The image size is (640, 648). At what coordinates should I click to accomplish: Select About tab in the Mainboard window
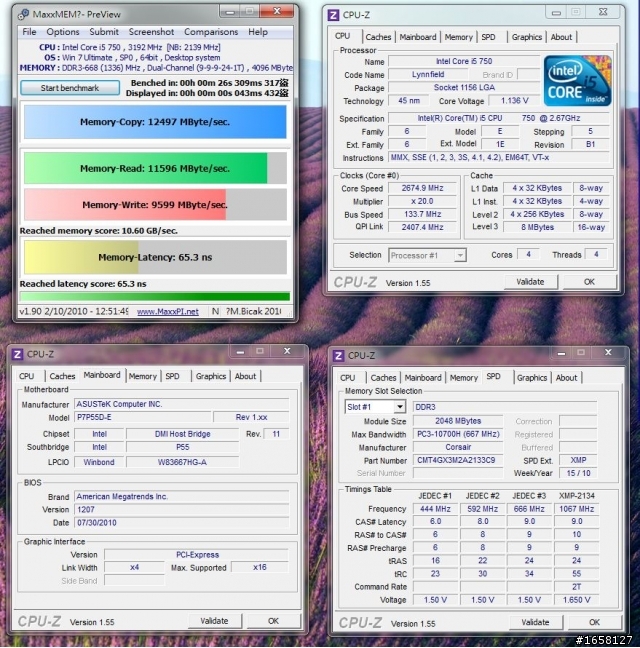point(245,376)
